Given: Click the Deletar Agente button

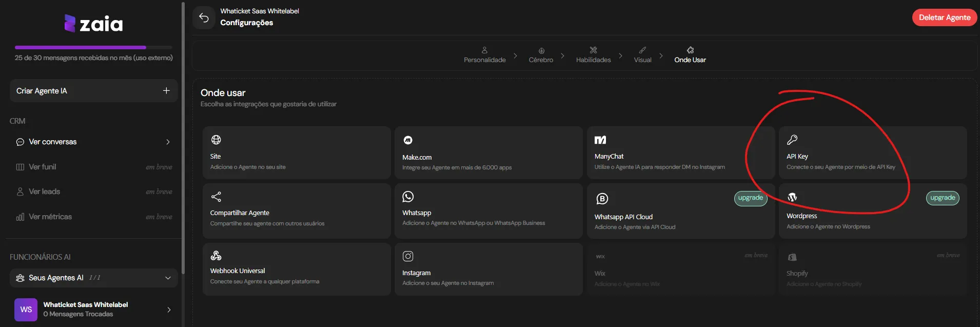Looking at the screenshot, I should tap(945, 17).
